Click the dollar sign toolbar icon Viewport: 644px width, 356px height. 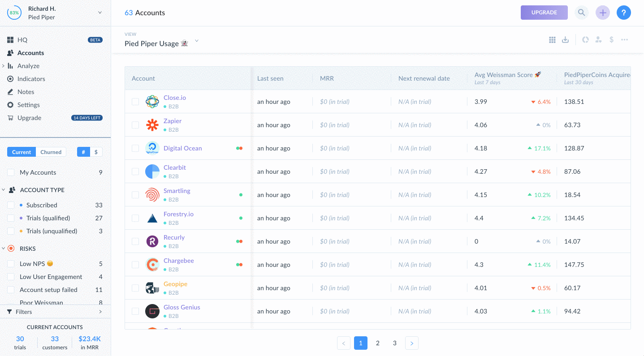[x=611, y=40]
